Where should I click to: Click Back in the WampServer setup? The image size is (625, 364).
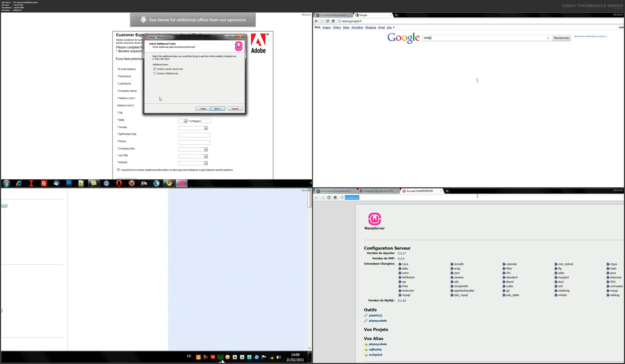click(x=203, y=109)
